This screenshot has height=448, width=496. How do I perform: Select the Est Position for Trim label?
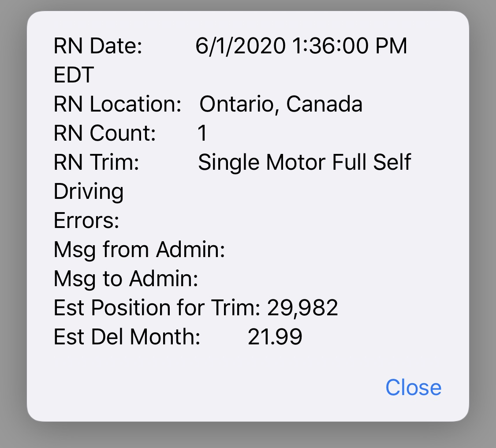click(x=157, y=308)
